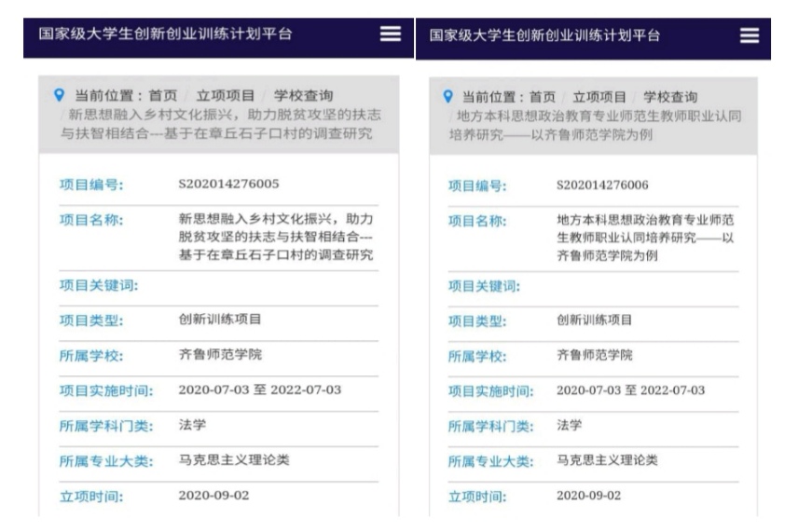812x532 pixels.
Task: Go to 首页 in the left breadcrumb
Action: pos(163,95)
